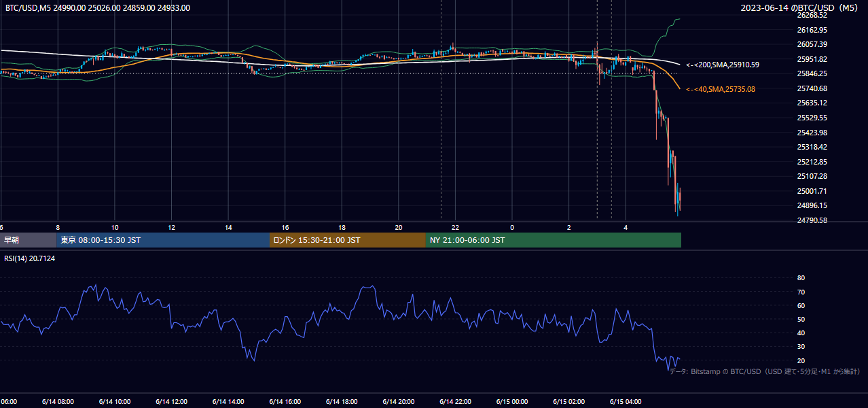The image size is (868, 408).
Task: Click price axis label 25529.55
Action: pyautogui.click(x=812, y=118)
